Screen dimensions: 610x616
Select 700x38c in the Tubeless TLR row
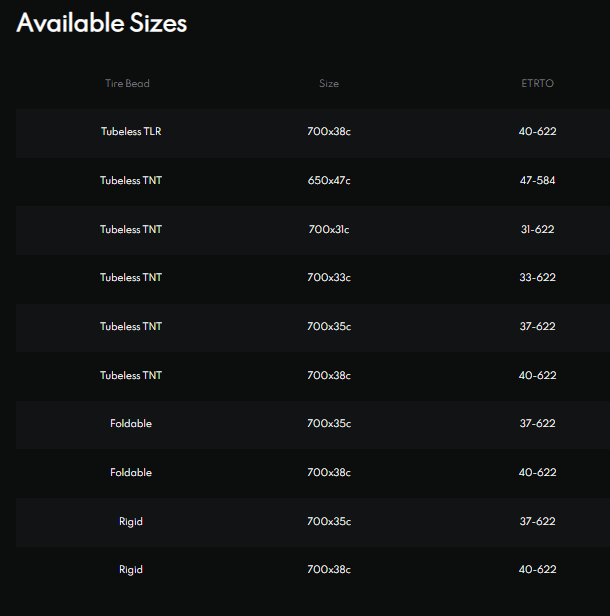click(329, 132)
